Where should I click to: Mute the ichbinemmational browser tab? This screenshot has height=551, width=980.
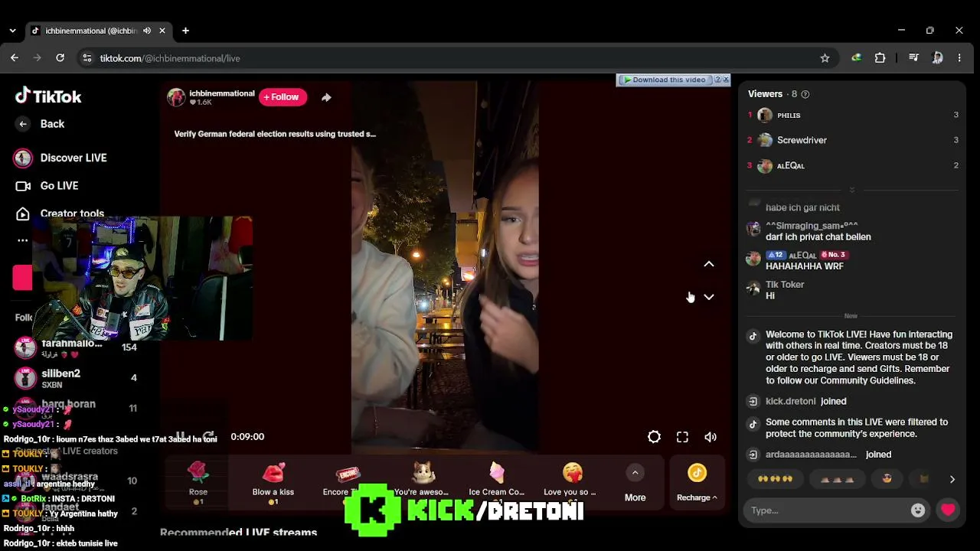pyautogui.click(x=146, y=31)
